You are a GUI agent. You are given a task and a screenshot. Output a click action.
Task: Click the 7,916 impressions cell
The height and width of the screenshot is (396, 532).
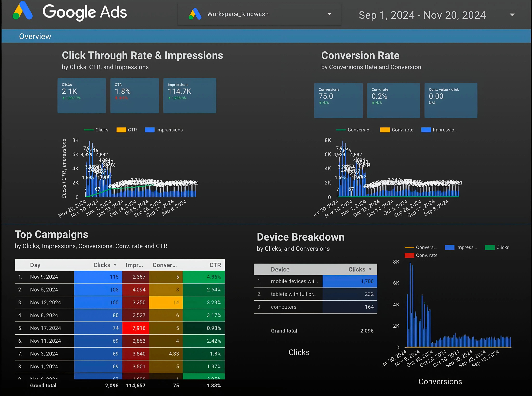click(136, 328)
